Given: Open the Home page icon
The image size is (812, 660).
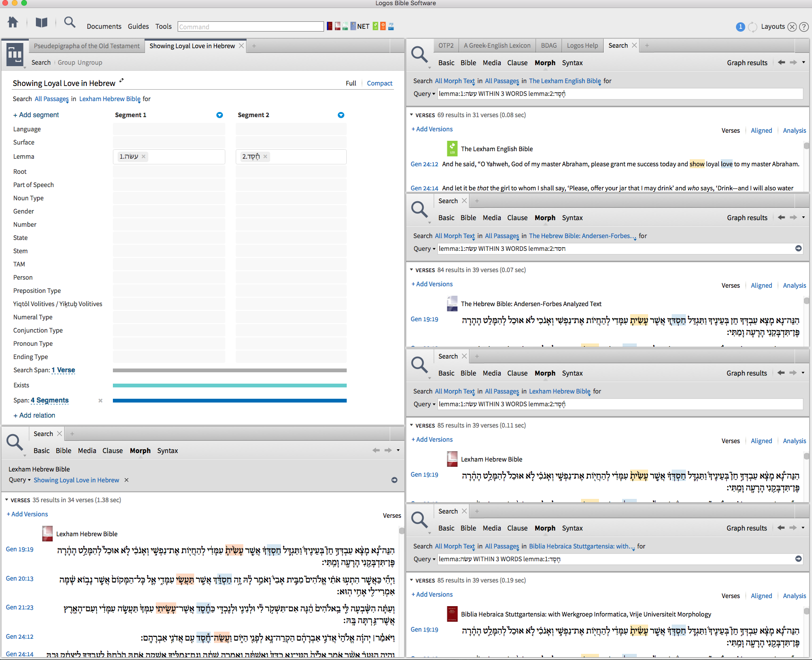Looking at the screenshot, I should coord(13,22).
